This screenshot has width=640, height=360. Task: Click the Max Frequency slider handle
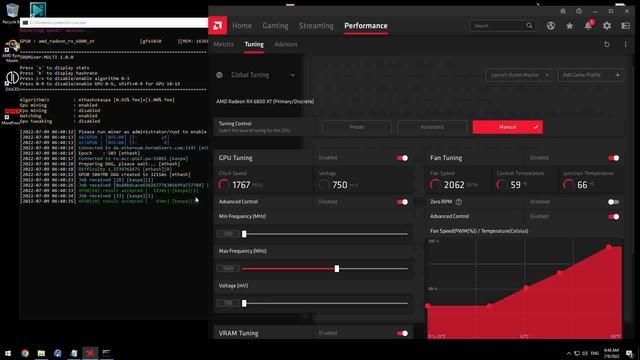click(337, 269)
